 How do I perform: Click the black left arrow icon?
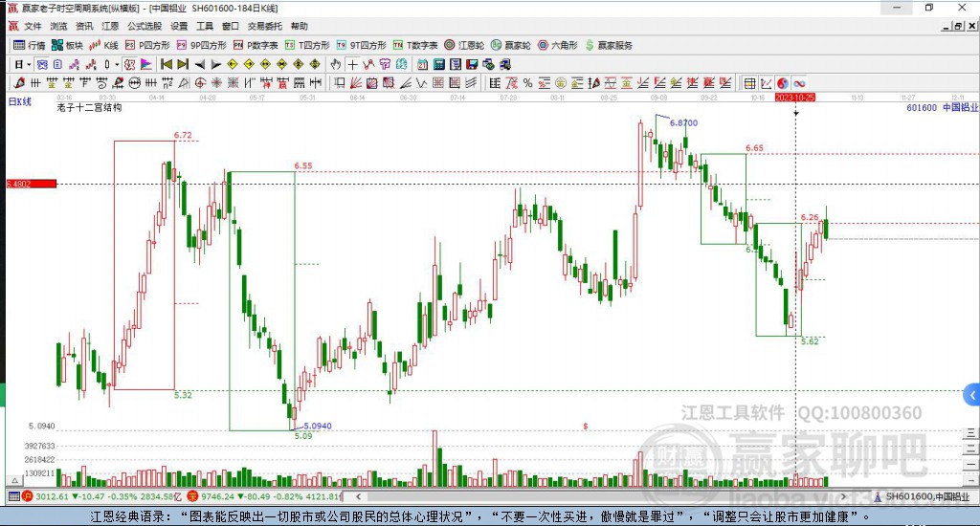point(199,64)
